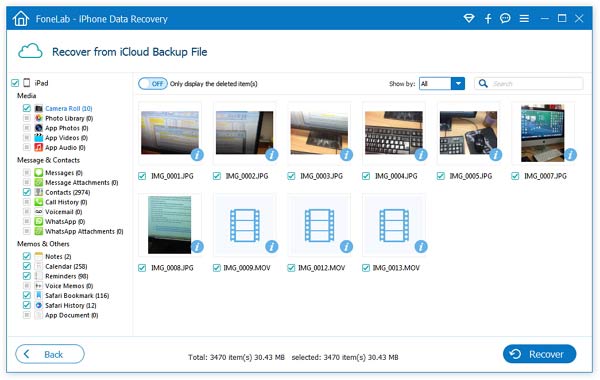Screen dimensions: 600x380
Task: Toggle only display deleted items switch
Action: (153, 83)
